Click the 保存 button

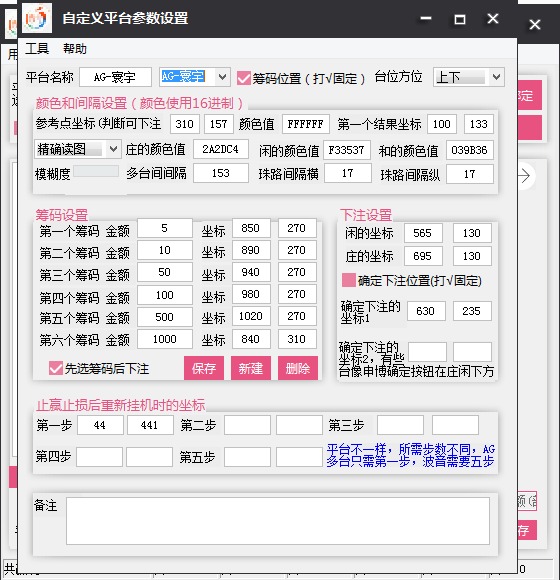point(204,368)
